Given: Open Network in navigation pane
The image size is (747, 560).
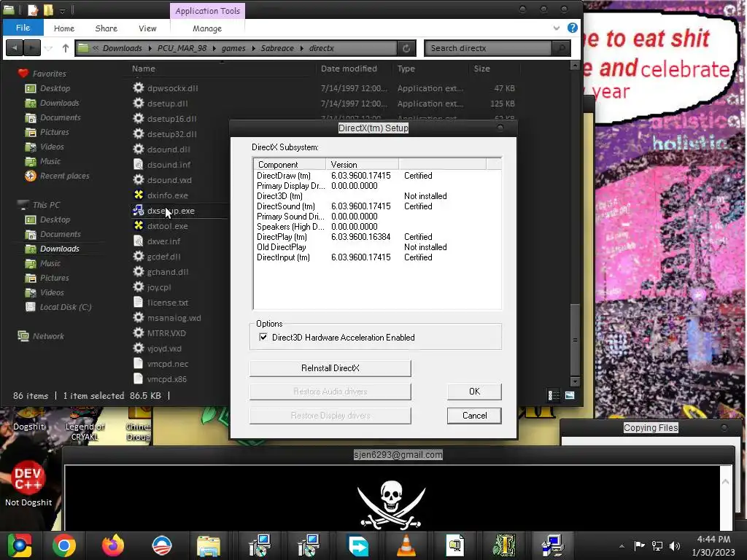Looking at the screenshot, I should pyautogui.click(x=48, y=336).
